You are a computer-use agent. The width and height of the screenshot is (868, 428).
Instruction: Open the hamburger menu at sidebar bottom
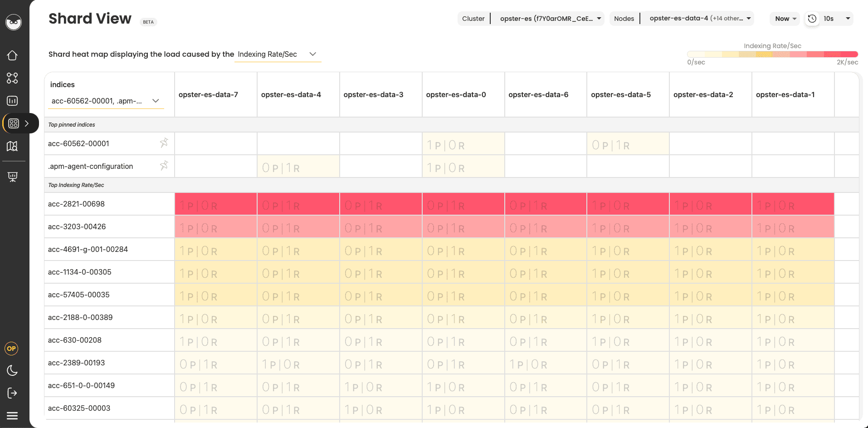[x=12, y=415]
